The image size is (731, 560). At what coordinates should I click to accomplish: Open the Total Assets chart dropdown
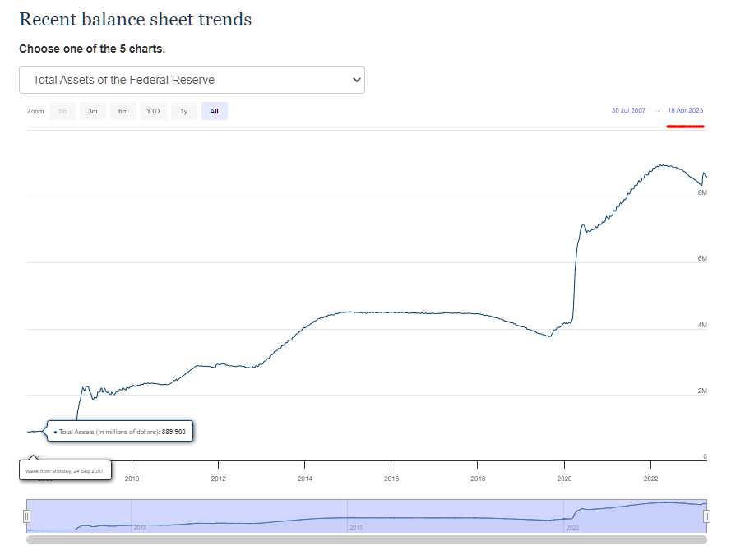192,80
